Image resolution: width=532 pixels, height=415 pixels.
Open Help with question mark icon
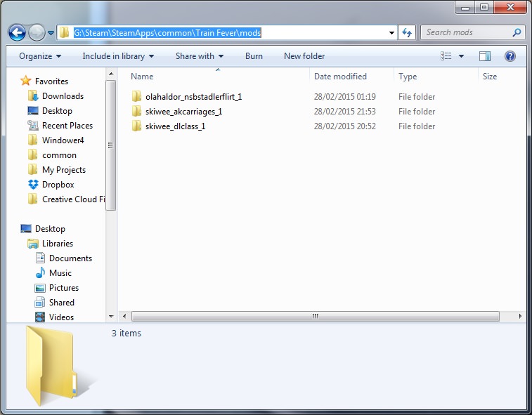point(510,56)
